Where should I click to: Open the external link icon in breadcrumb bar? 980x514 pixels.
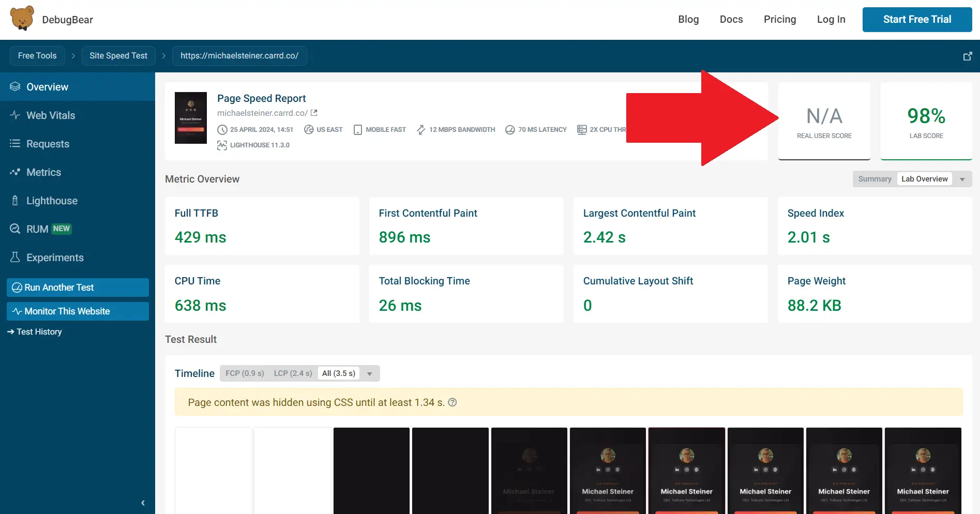click(x=967, y=56)
